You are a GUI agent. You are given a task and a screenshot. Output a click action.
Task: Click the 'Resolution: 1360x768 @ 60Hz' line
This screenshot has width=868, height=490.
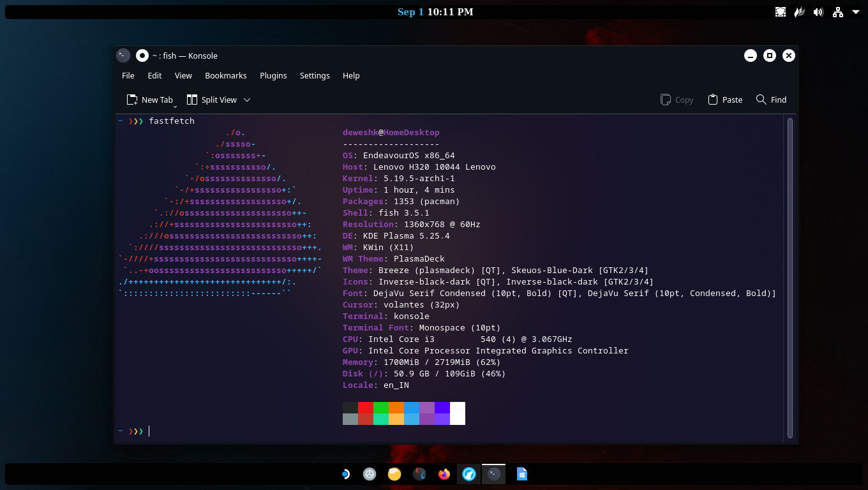[x=412, y=224]
